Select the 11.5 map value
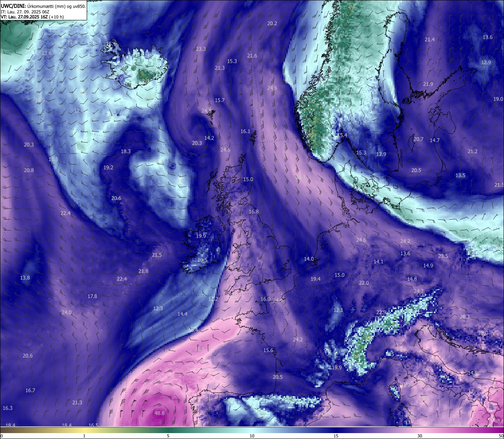Screen dimensions: 504x439 (x=53, y=159)
